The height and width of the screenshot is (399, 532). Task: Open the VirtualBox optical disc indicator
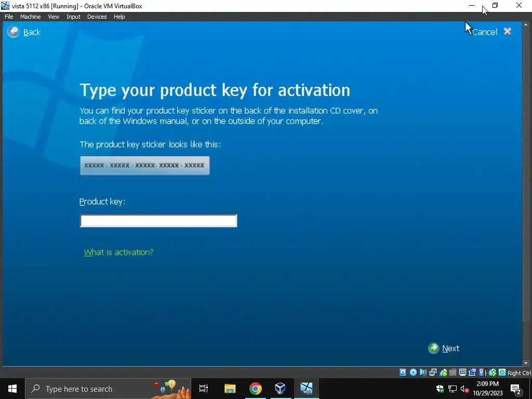[413, 373]
